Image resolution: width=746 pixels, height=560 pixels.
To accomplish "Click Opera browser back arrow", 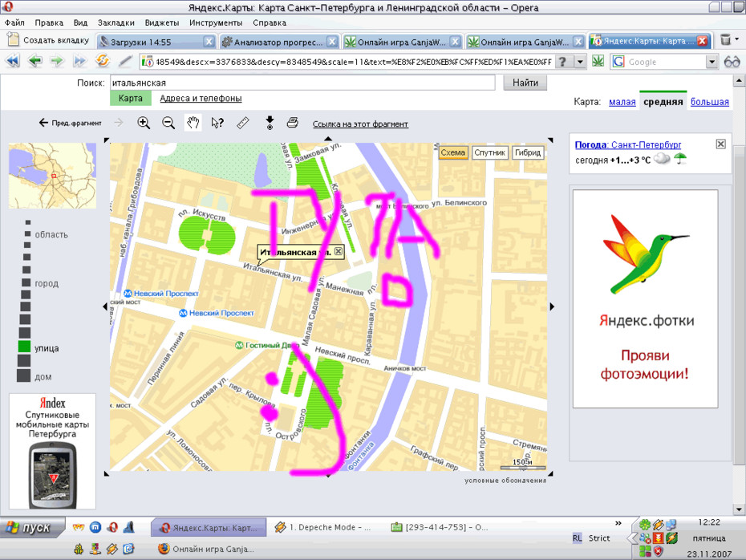I will pos(35,61).
